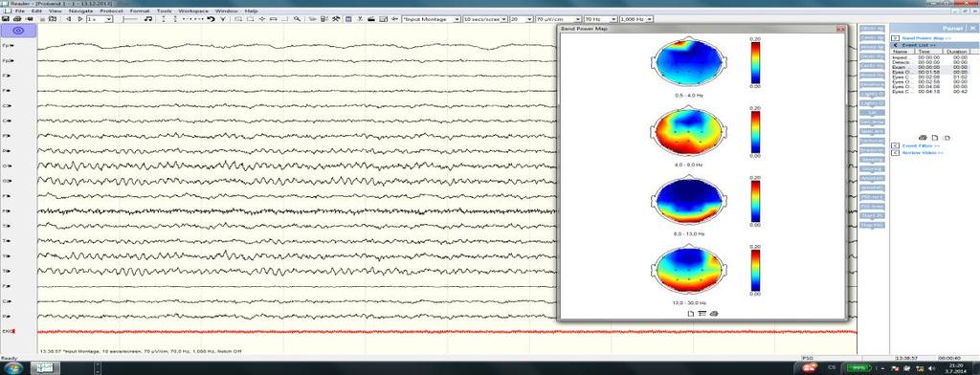
Task: Click the play forward triangle icon
Action: click(x=80, y=19)
